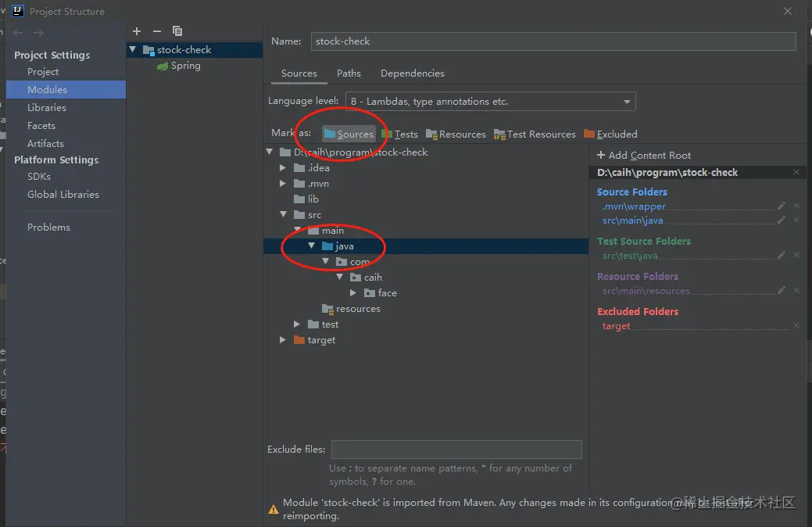
Task: Click src\main\java in Source Folders
Action: point(632,220)
